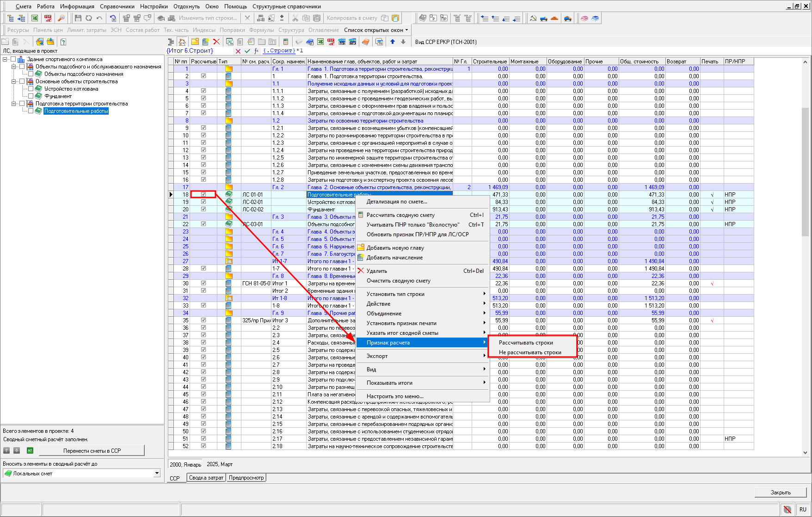Click the blue book stack icon
This screenshot has width=812, height=517.
(x=596, y=18)
